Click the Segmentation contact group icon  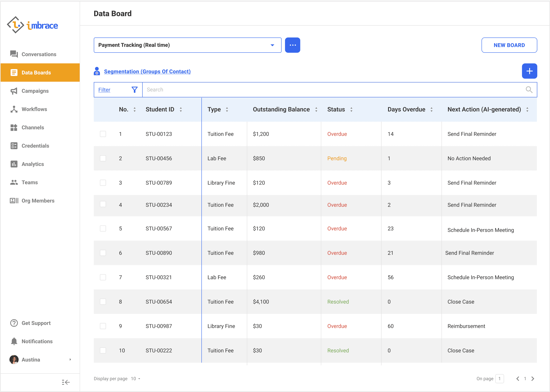pos(97,71)
